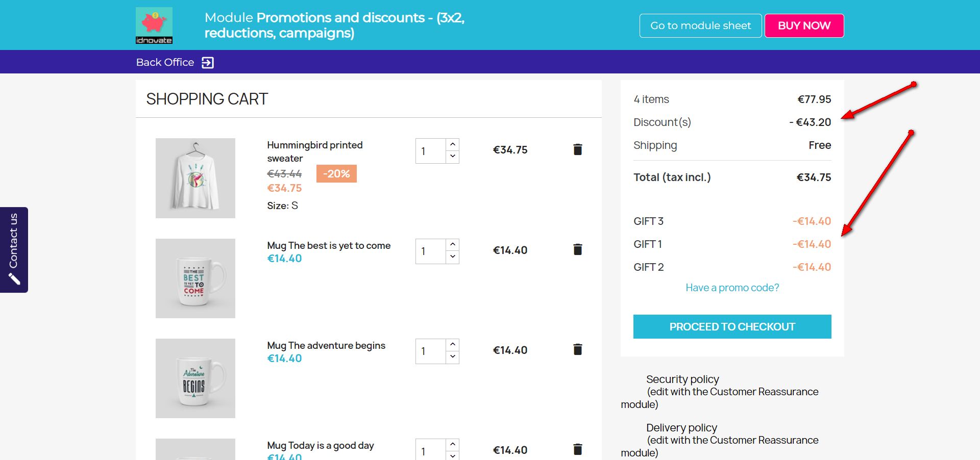Image resolution: width=980 pixels, height=460 pixels.
Task: Open the Contact us side tab
Action: [14, 250]
